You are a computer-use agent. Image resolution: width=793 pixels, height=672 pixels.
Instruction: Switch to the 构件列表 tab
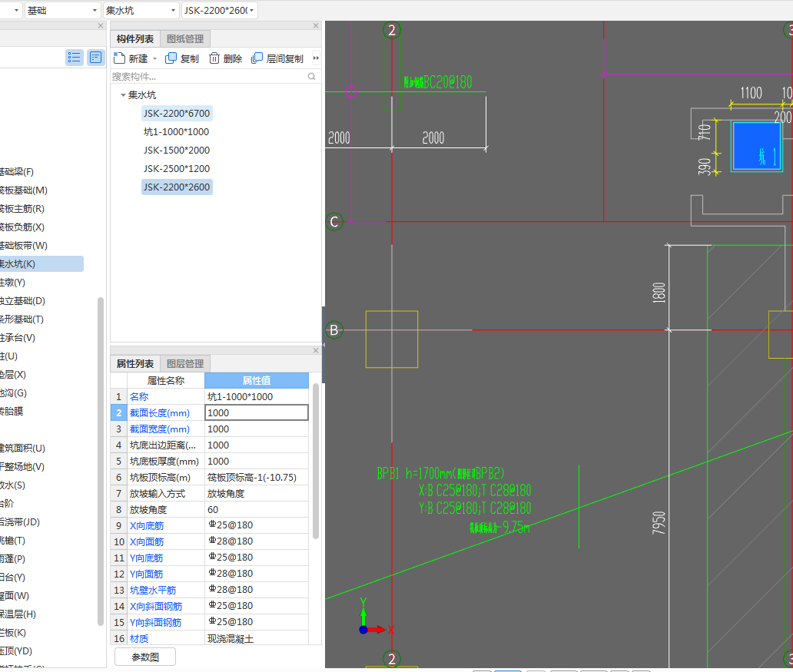tap(135, 39)
